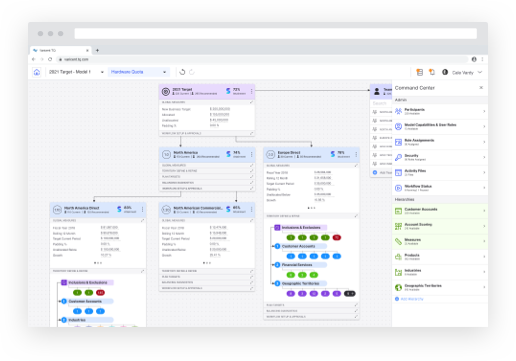Expand the user account menu chevron
The width and height of the screenshot is (516, 361).
click(480, 72)
